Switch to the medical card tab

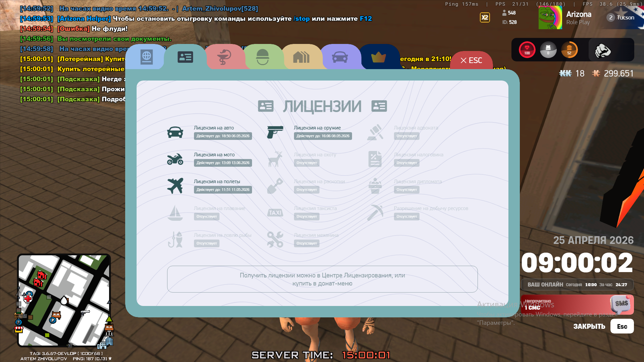tap(224, 57)
